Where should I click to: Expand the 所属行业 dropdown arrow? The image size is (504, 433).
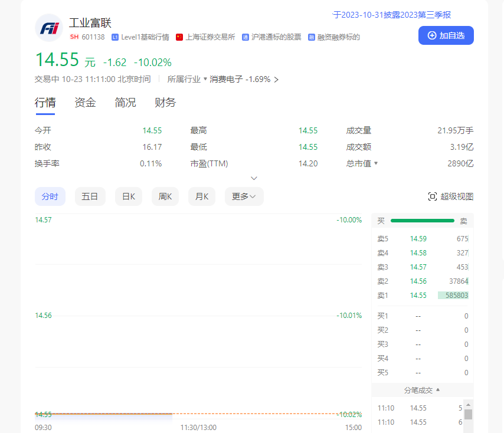(x=205, y=79)
